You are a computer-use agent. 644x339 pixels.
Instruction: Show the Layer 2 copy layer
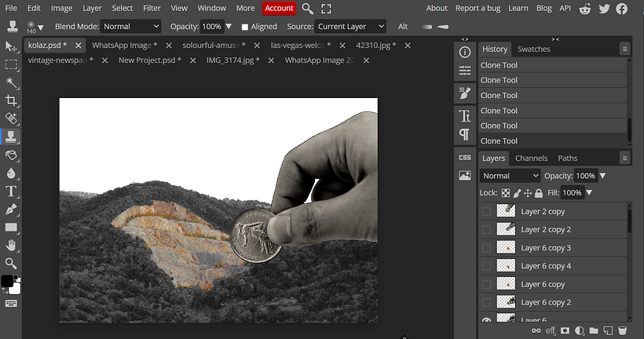487,212
